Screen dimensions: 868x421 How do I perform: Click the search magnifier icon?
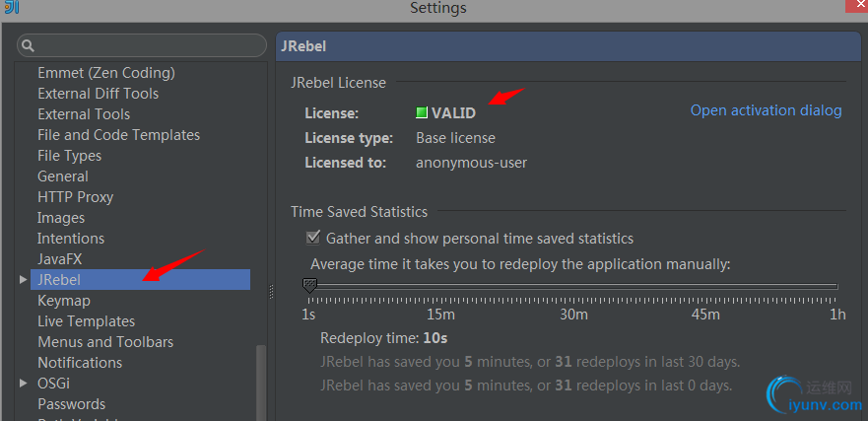[x=29, y=45]
